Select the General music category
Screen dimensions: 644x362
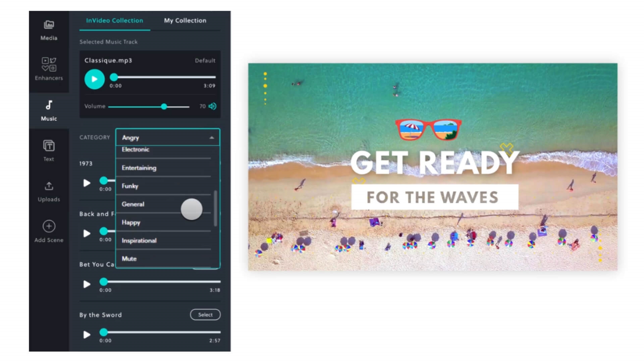coord(133,204)
